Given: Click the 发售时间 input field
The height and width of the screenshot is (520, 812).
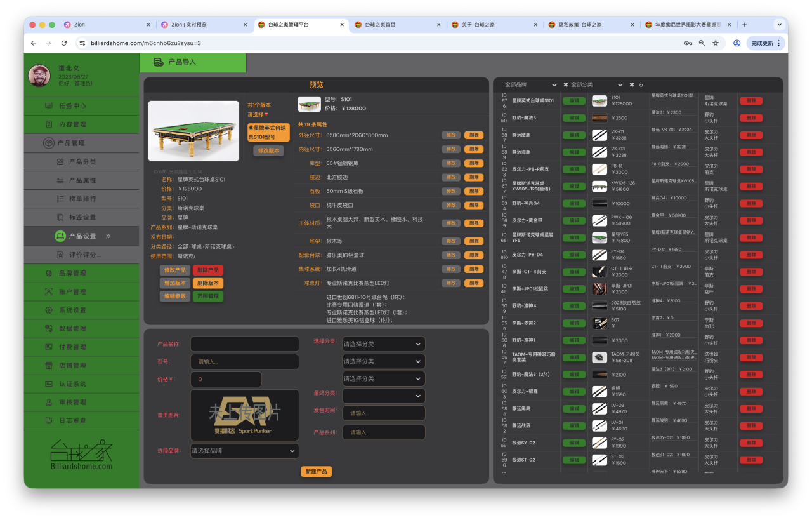Looking at the screenshot, I should (x=384, y=413).
